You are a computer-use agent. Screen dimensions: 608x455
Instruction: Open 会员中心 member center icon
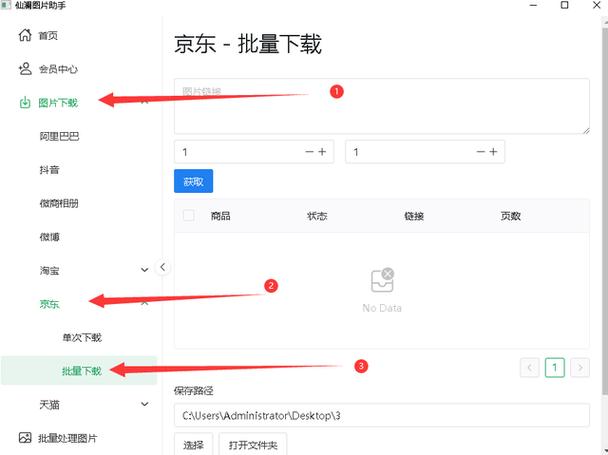tap(25, 69)
